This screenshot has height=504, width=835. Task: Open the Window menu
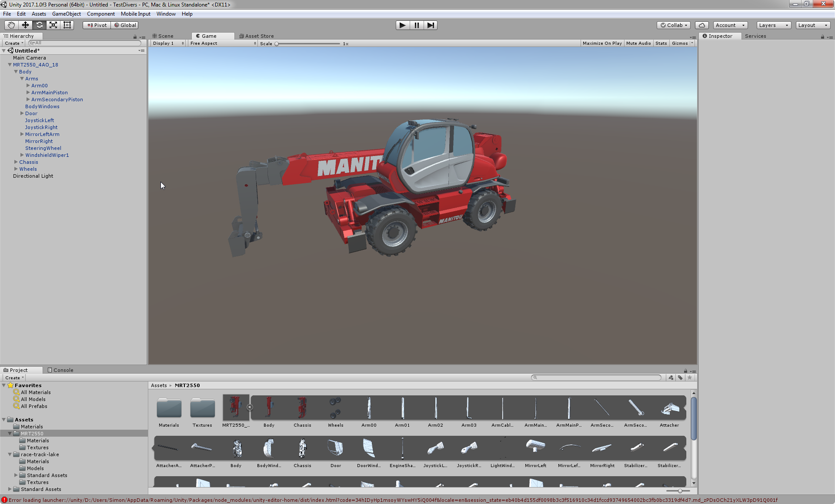[166, 14]
